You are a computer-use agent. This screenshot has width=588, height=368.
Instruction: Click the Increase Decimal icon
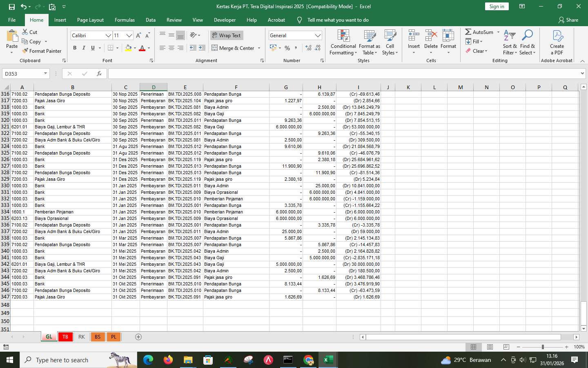pos(307,48)
